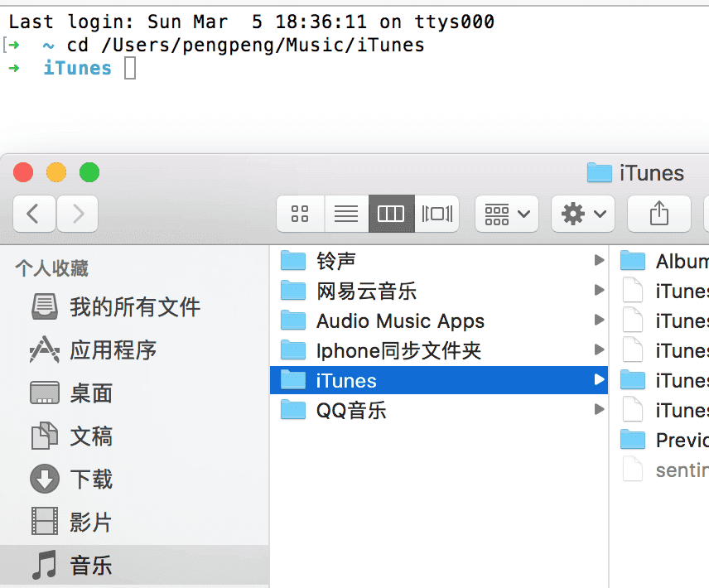The image size is (709, 588).
Task: Open the gear action menu
Action: click(x=583, y=214)
